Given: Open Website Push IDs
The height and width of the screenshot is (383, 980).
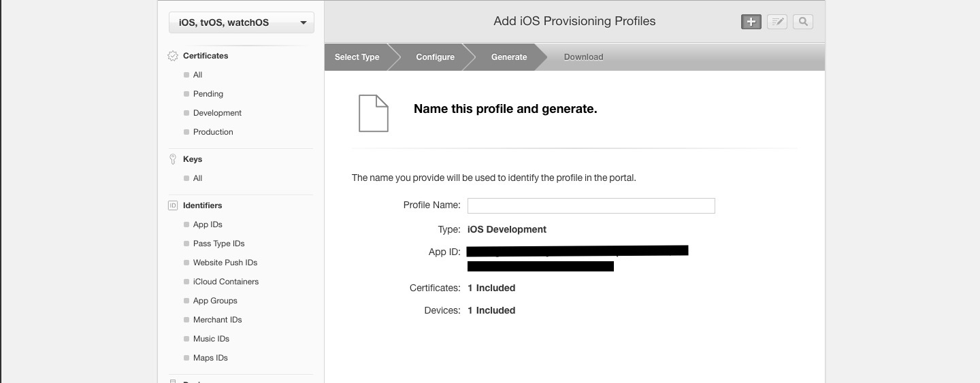Looking at the screenshot, I should [x=225, y=263].
